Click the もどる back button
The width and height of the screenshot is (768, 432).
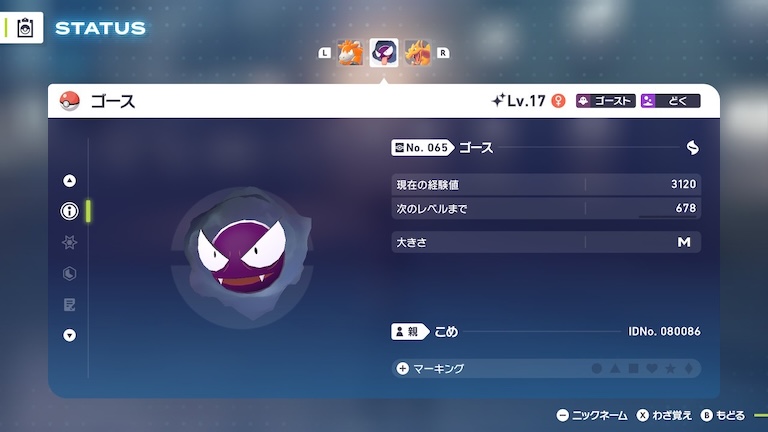click(x=723, y=415)
